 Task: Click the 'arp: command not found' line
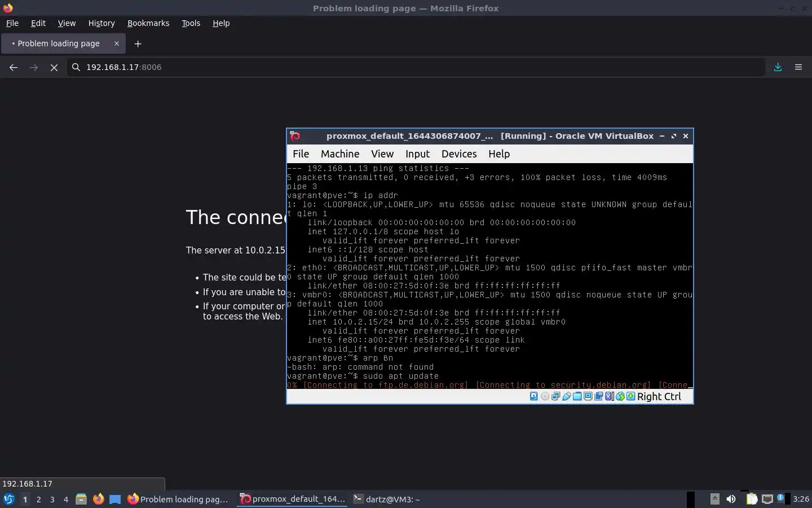pos(360,367)
